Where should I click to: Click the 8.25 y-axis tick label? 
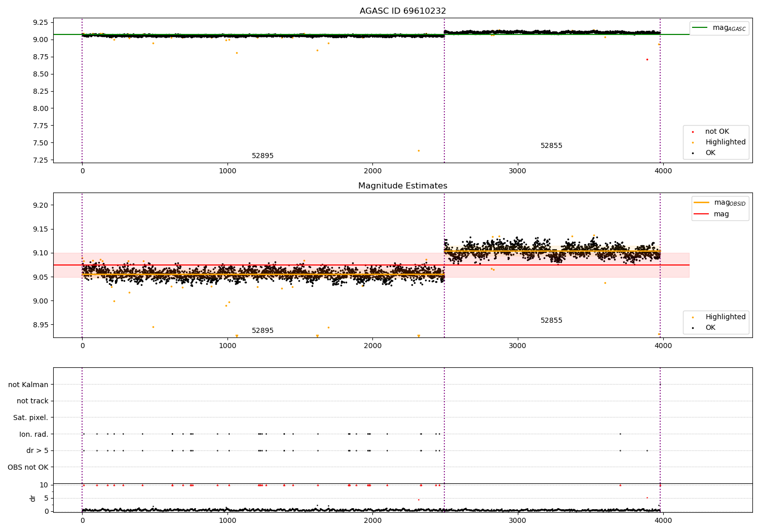(x=40, y=91)
